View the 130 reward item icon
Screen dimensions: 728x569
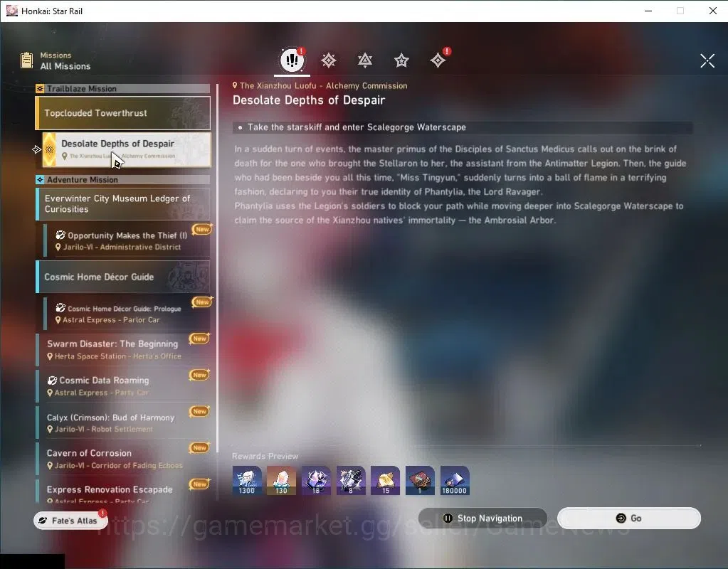(x=281, y=480)
